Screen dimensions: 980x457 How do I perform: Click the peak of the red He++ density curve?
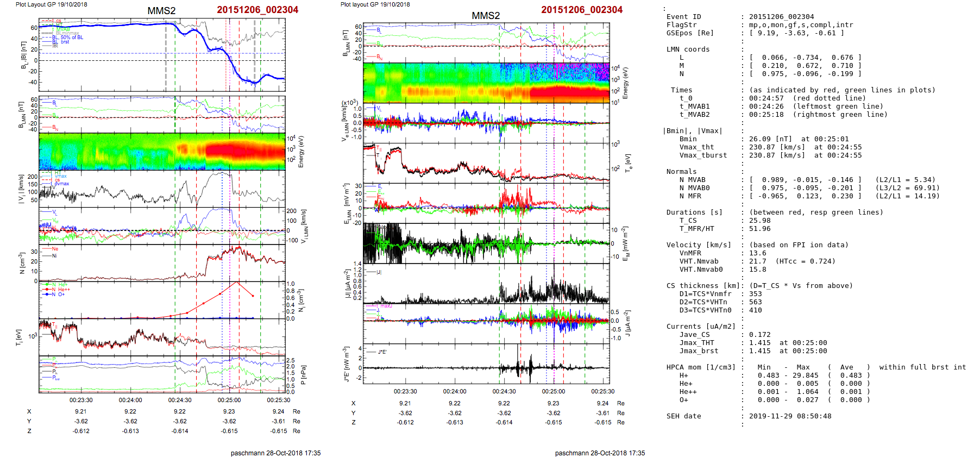click(x=236, y=282)
